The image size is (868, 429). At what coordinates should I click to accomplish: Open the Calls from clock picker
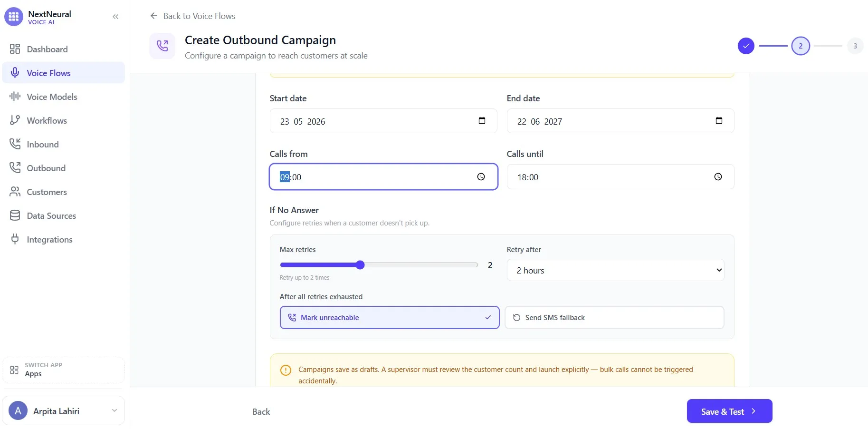(x=481, y=177)
